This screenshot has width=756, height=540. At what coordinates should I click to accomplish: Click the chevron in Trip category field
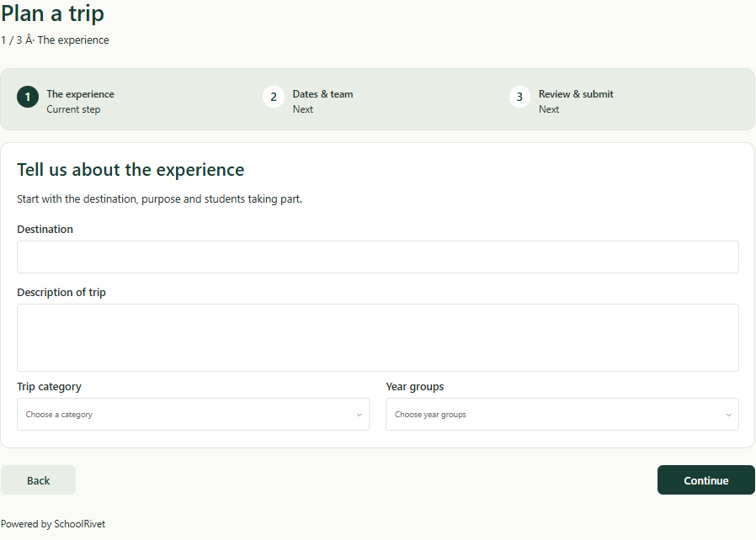(359, 415)
